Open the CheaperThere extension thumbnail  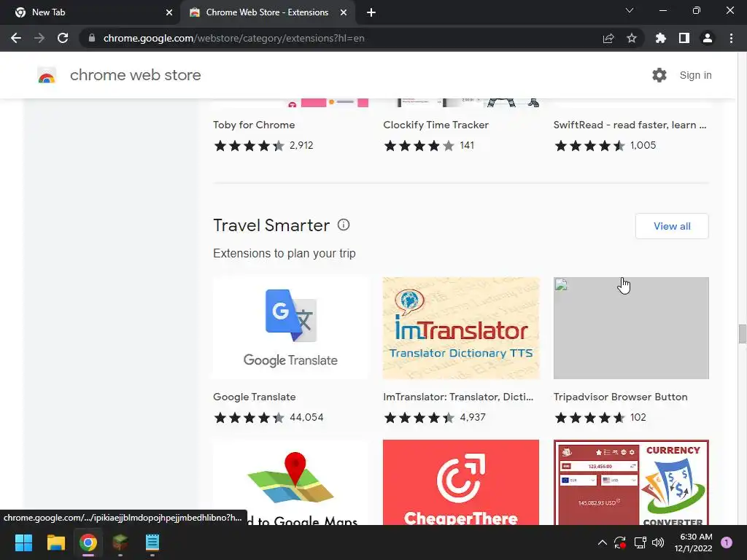(461, 482)
